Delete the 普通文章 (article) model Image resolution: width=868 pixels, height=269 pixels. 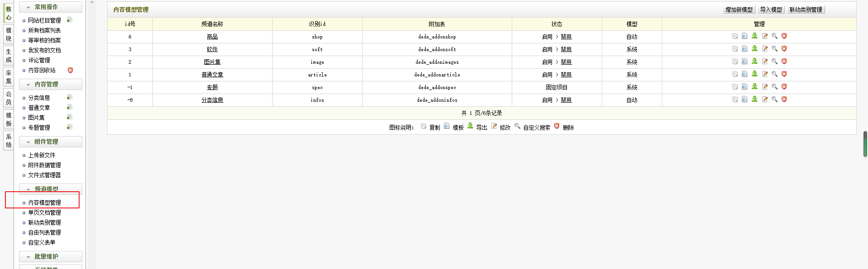click(x=784, y=74)
